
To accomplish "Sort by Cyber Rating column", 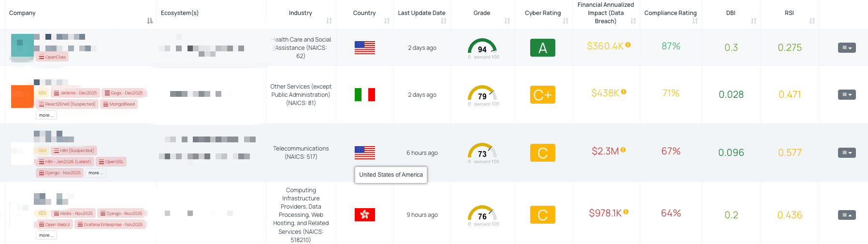I will pyautogui.click(x=565, y=21).
